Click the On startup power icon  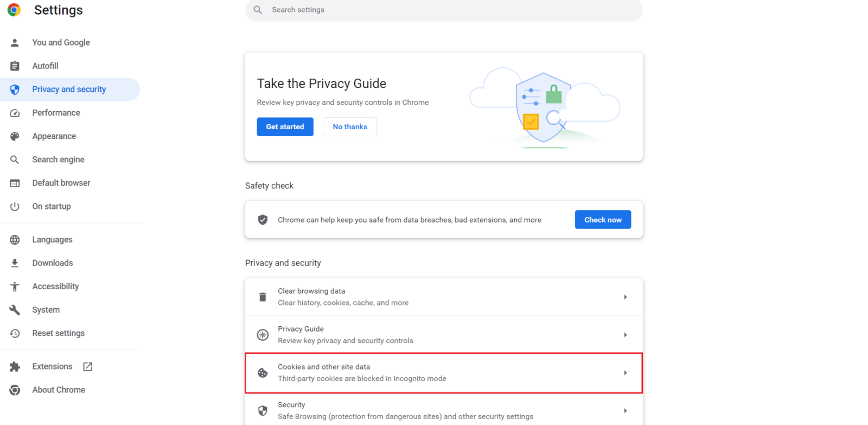15,206
